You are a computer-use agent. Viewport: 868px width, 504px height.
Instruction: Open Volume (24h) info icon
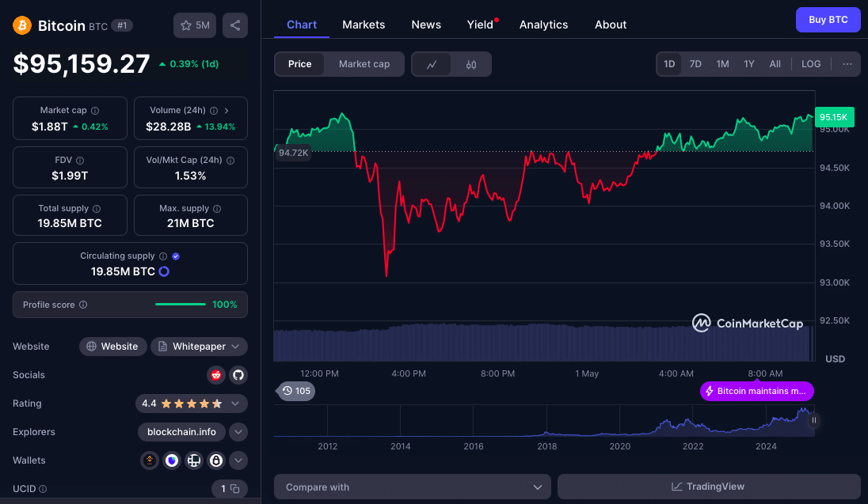[214, 111]
